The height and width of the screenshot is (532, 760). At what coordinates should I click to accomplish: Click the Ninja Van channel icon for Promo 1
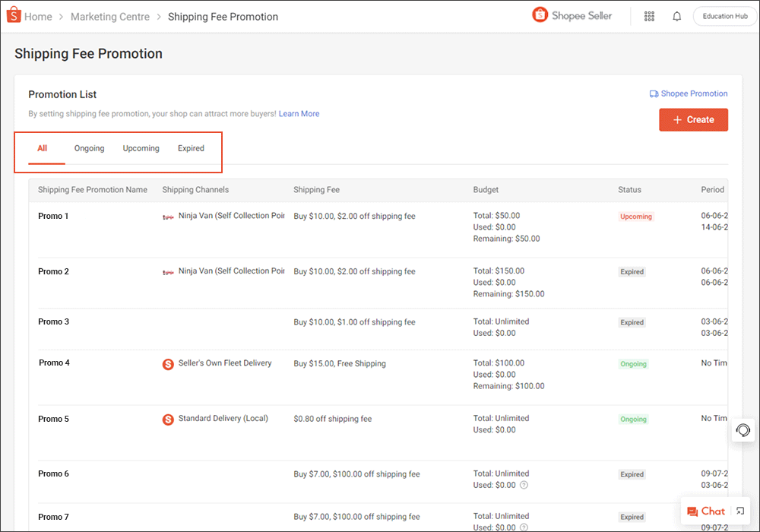point(169,217)
